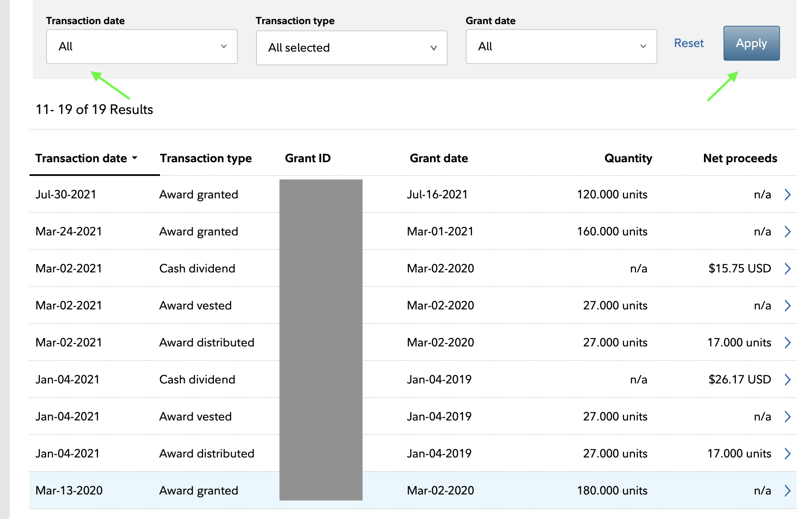The height and width of the screenshot is (519, 812).
Task: Click chevron for Jan-04-2021 Award distributed row
Action: [787, 454]
